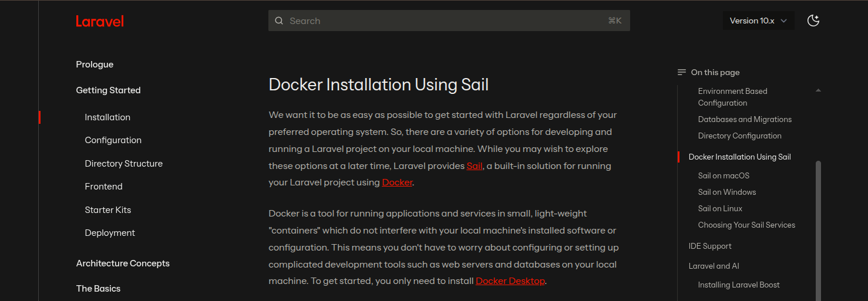Expand Architecture Concepts section
Image resolution: width=868 pixels, height=301 pixels.
point(123,263)
